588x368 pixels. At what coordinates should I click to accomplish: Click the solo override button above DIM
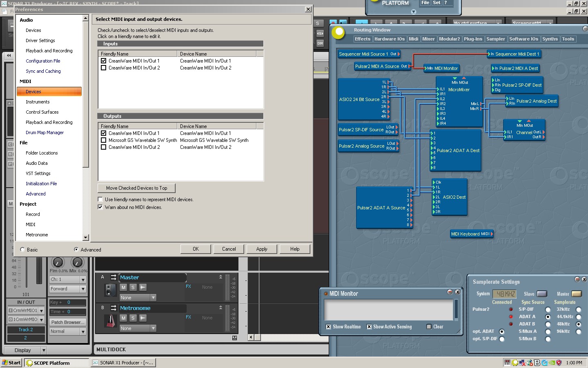pyautogui.click(x=320, y=34)
